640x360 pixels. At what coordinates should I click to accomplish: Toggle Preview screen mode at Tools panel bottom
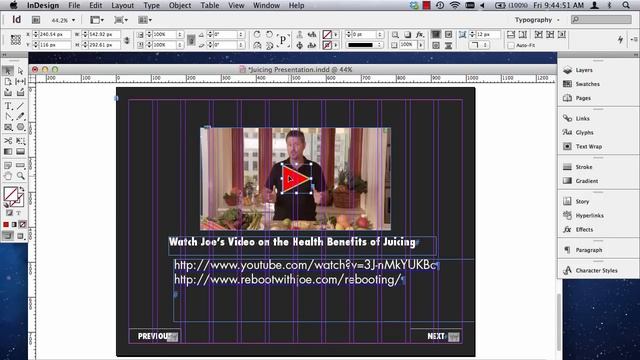[20, 236]
